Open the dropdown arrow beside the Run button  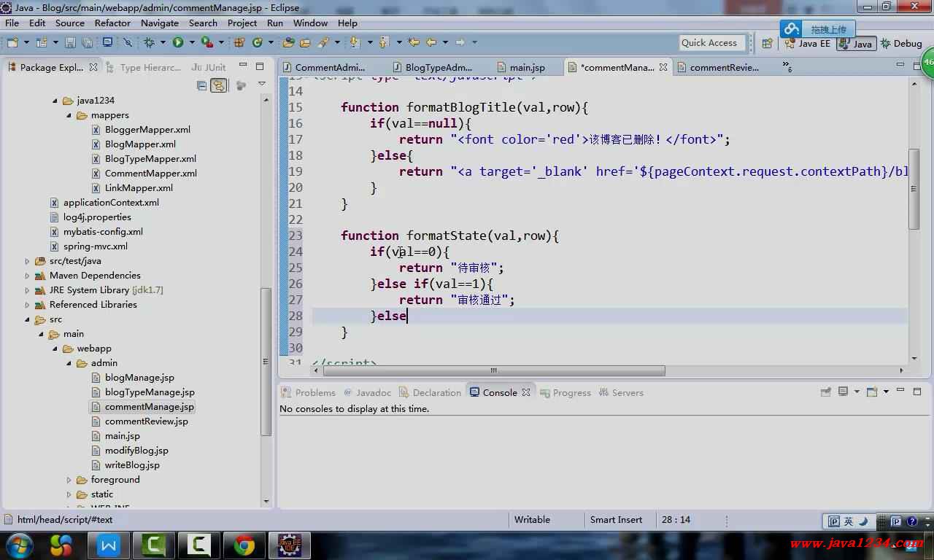[x=192, y=42]
